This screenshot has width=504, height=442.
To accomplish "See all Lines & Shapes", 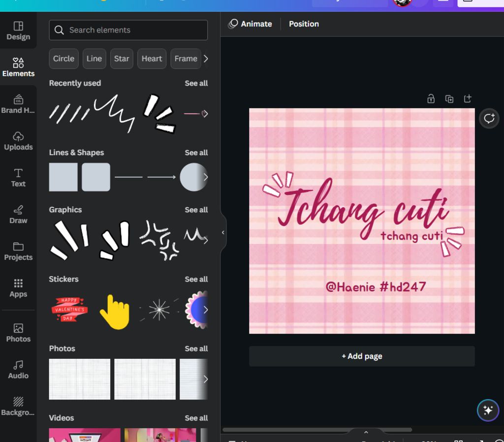I will pos(196,153).
